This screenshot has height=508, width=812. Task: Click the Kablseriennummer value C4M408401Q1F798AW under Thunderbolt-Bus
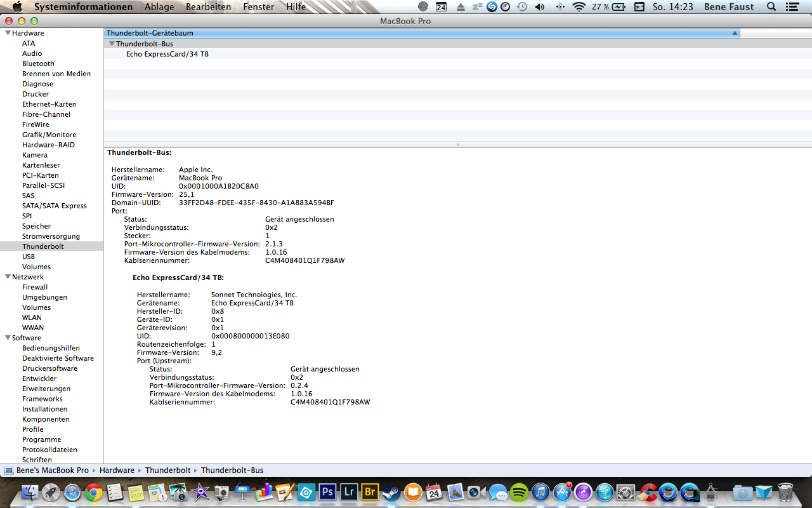305,260
